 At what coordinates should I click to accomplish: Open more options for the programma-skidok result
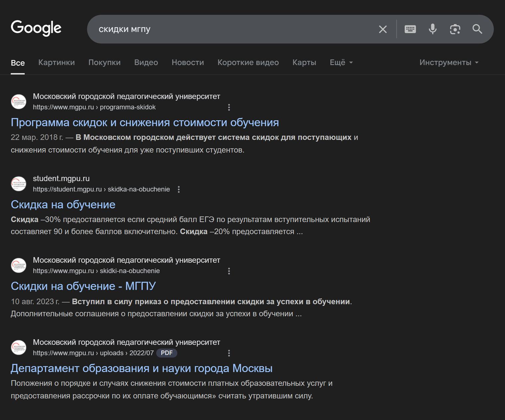[229, 107]
